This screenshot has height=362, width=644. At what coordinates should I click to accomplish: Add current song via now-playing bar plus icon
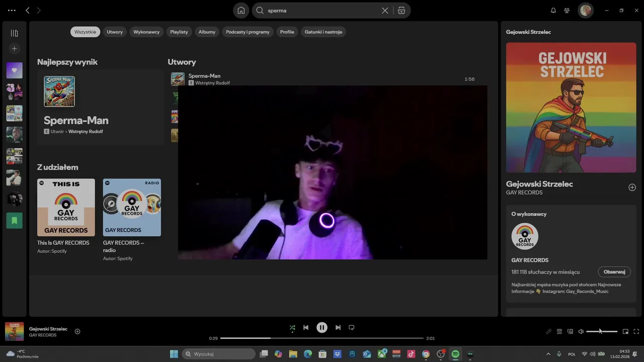(x=77, y=331)
